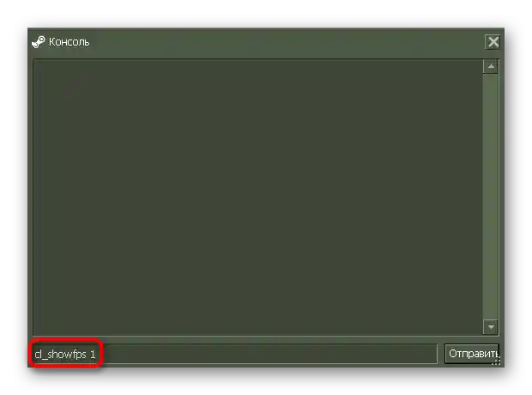The width and height of the screenshot is (532, 395).
Task: Click the scroll down arrow of the console
Action: [x=491, y=326]
